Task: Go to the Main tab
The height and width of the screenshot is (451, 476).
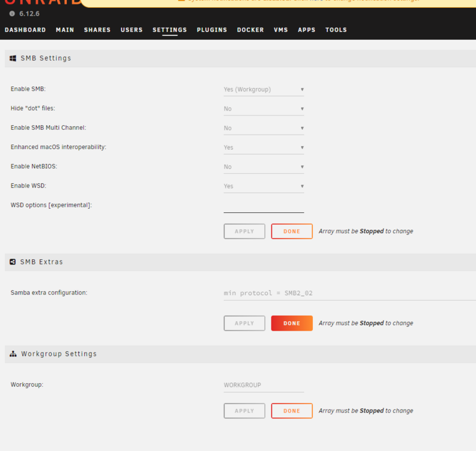Action: pos(65,29)
